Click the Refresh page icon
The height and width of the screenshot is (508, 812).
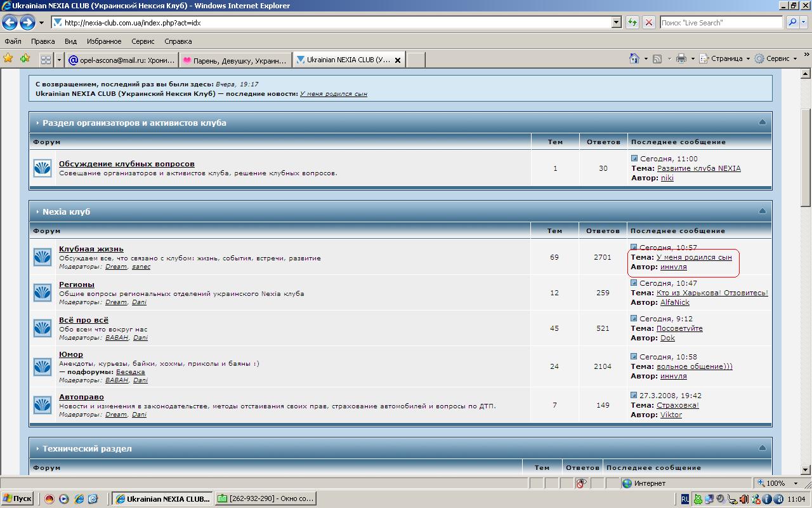(632, 22)
